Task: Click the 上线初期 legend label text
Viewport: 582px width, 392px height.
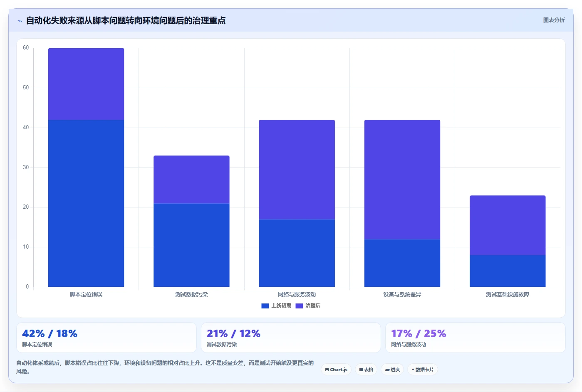Action: pyautogui.click(x=281, y=306)
